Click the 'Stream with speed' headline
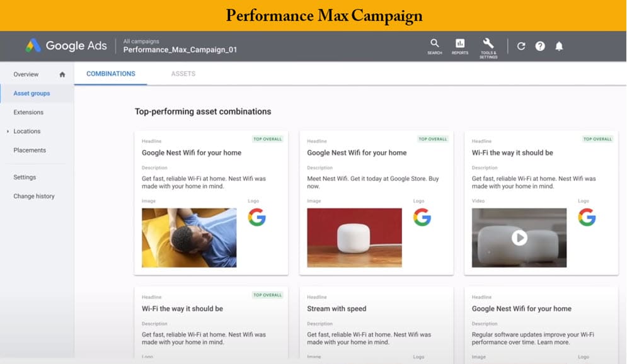Viewport: 627px width, 364px height. pyautogui.click(x=337, y=309)
